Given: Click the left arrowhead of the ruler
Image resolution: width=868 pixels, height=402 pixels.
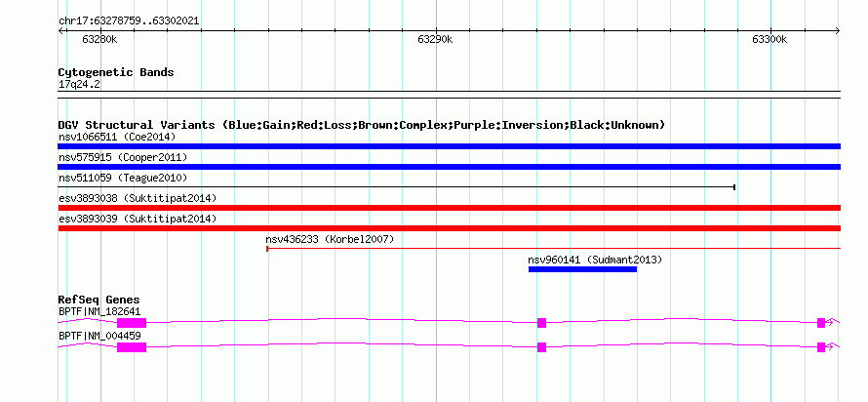Looking at the screenshot, I should [60, 30].
